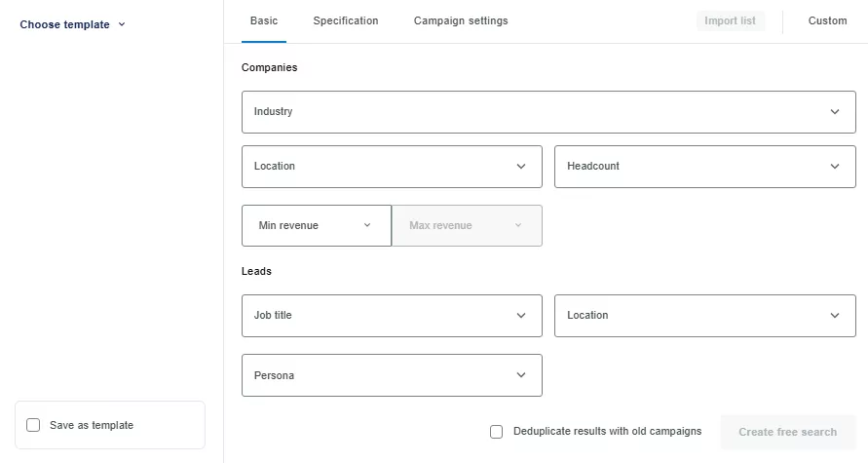Open the Choose template dropdown
Image resolution: width=868 pixels, height=463 pixels.
[x=72, y=24]
